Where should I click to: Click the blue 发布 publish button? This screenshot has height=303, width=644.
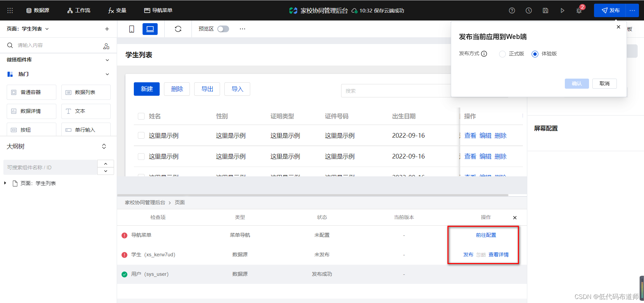[610, 10]
